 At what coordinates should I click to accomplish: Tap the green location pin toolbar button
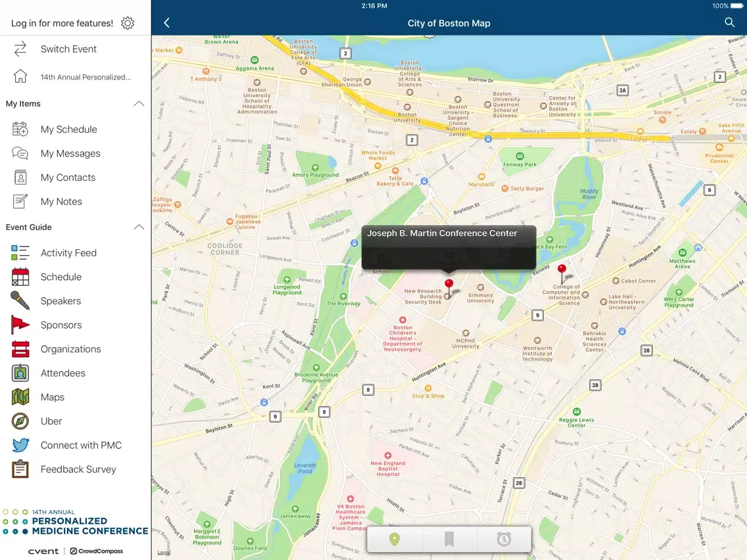(x=395, y=539)
